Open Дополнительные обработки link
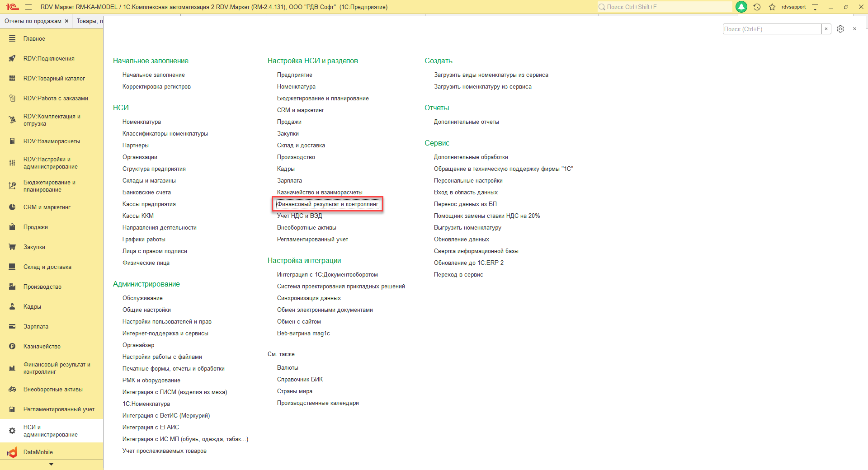 coord(471,157)
